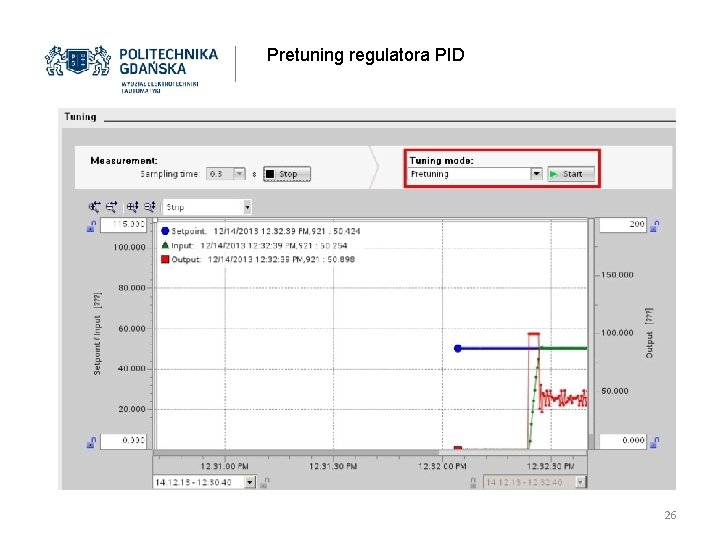Toggle the lock beside the left 0.000 axis limit
Viewport: 720px width, 540px height.
tap(91, 442)
